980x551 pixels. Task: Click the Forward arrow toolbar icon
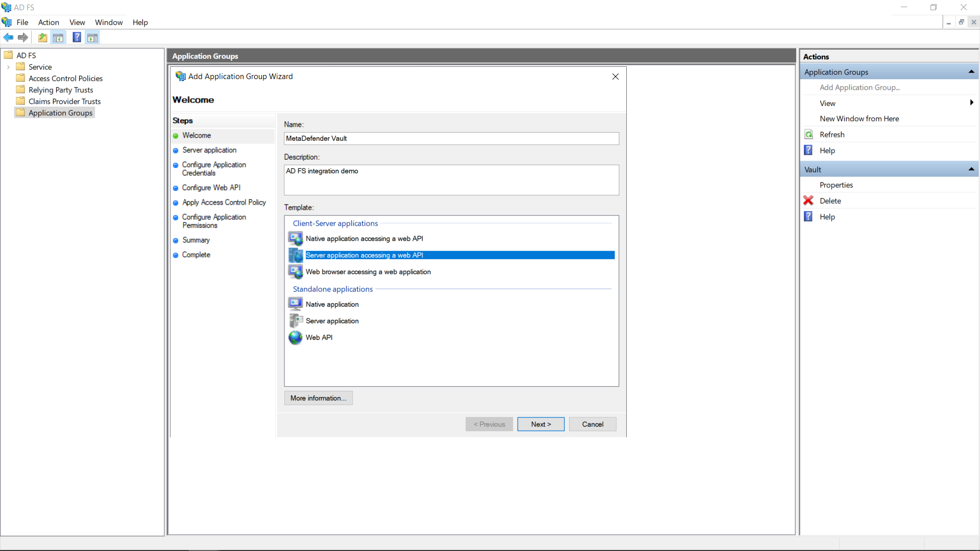(22, 37)
